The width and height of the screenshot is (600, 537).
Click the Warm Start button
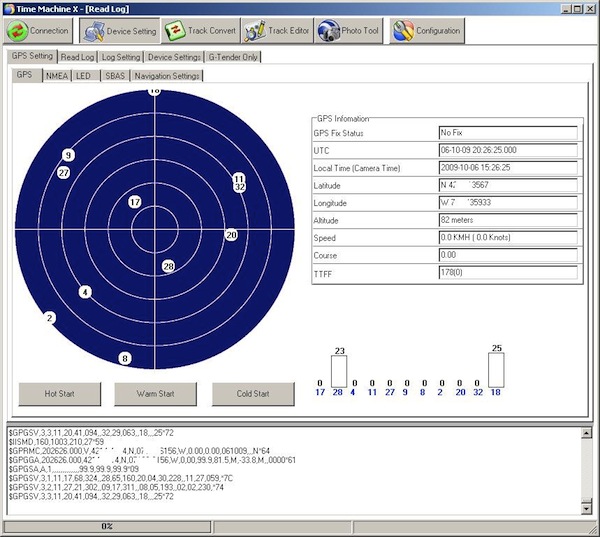(155, 394)
